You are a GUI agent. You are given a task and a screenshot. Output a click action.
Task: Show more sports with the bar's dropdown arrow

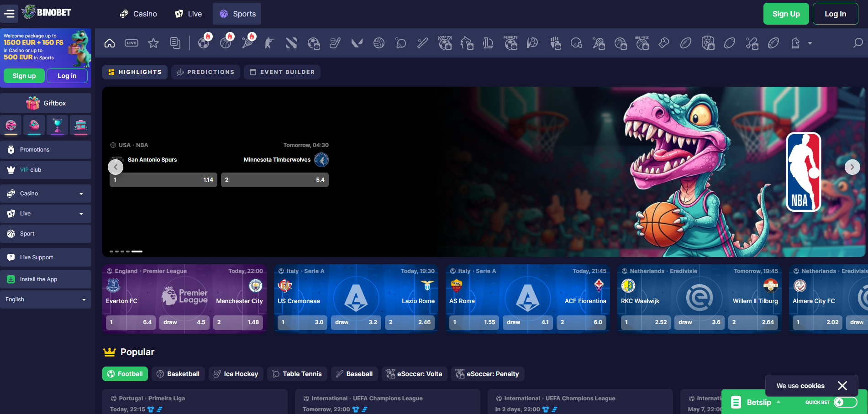click(810, 43)
